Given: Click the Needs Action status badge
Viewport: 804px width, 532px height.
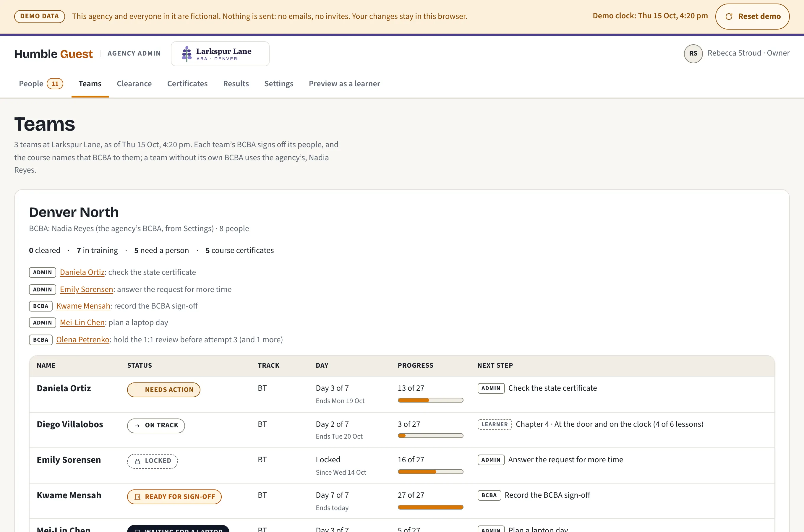Looking at the screenshot, I should point(163,390).
